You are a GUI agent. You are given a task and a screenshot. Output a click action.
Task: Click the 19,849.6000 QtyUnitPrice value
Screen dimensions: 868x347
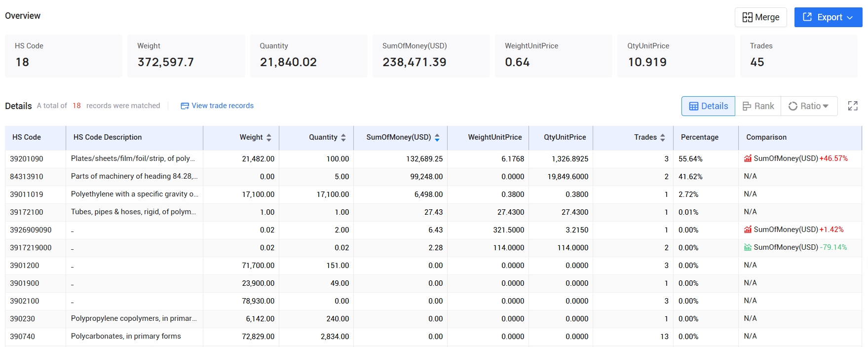click(x=568, y=177)
